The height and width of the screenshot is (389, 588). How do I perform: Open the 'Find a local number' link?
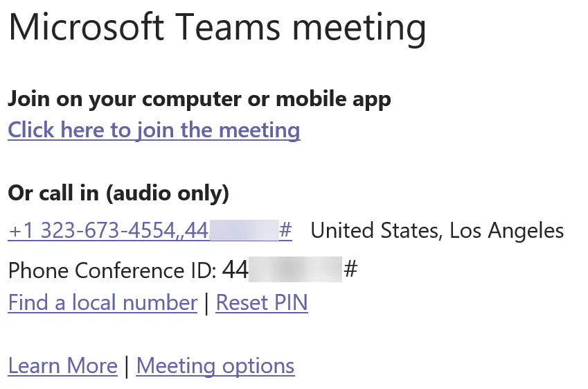click(x=103, y=302)
